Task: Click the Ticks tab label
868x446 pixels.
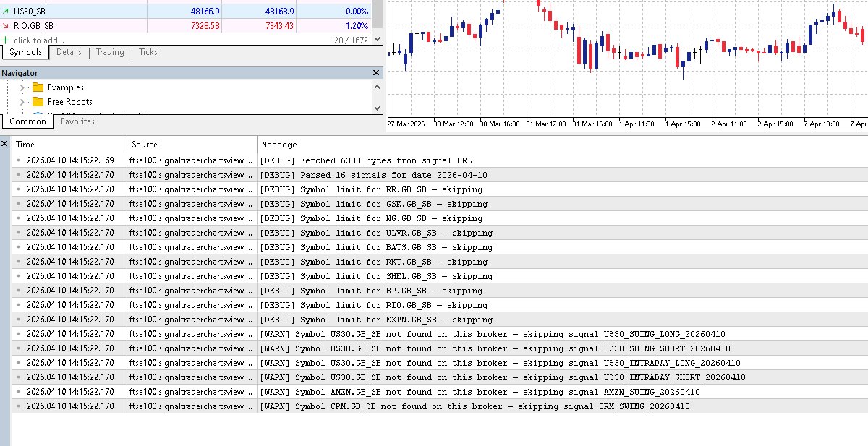Action: (x=148, y=52)
